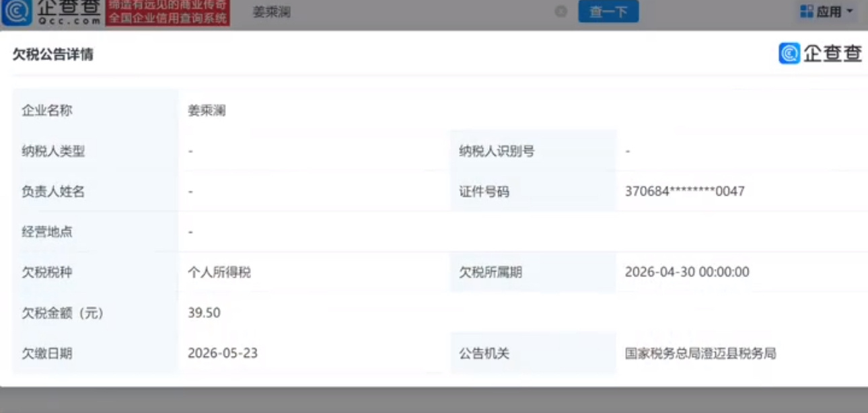
Task: Select the 欠税税种 label
Action: (46, 272)
